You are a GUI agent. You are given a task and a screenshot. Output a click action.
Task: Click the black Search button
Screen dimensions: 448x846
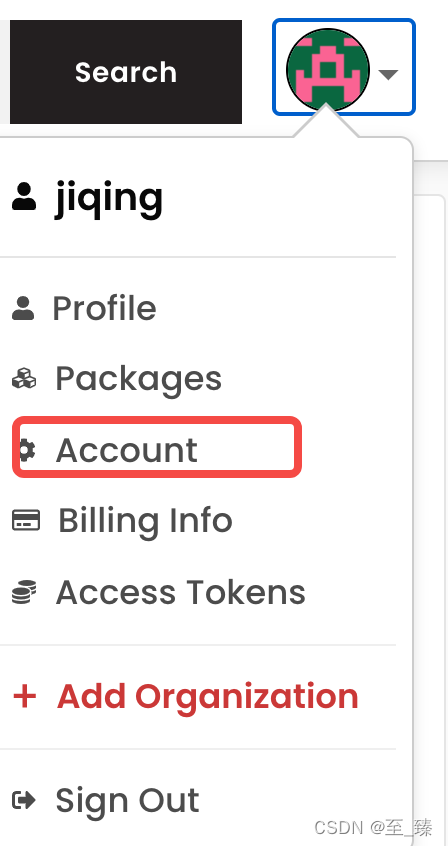tap(126, 72)
